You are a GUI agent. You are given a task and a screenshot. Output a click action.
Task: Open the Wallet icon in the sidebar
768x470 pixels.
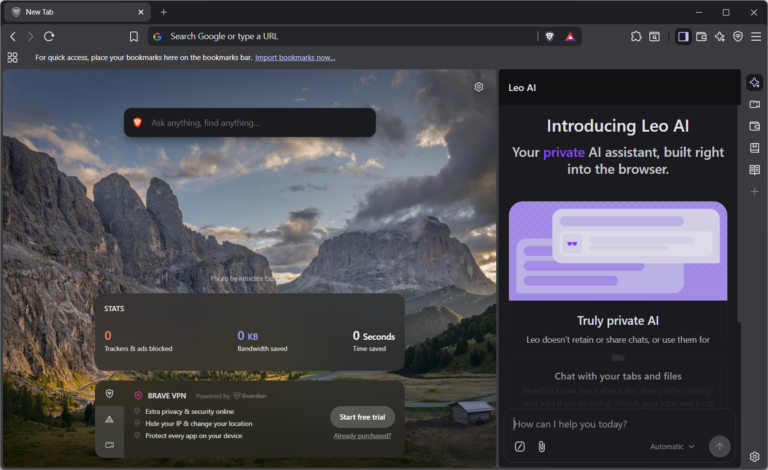pos(755,126)
